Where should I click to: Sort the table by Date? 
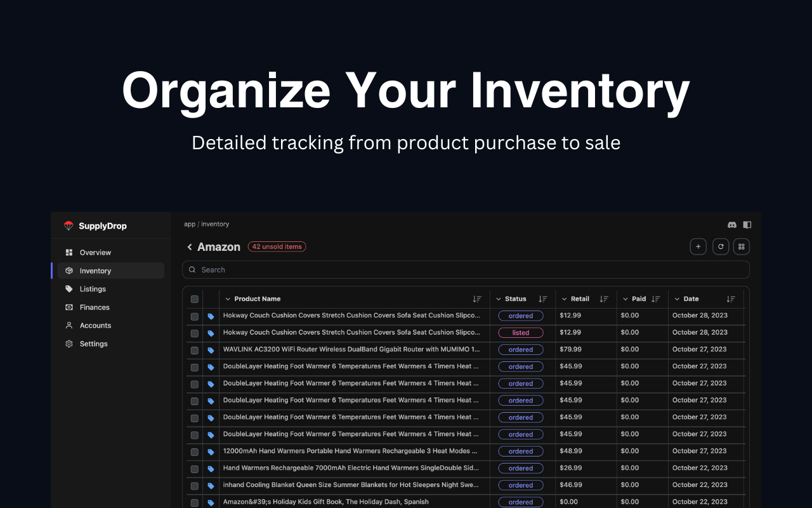[x=731, y=299]
